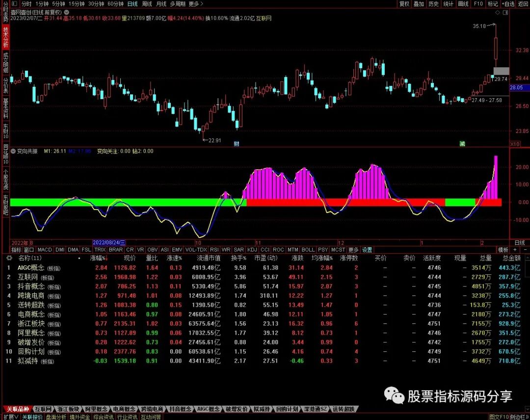The image size is (530, 420).
Task: Open F10 company information
Action: [x=478, y=4]
